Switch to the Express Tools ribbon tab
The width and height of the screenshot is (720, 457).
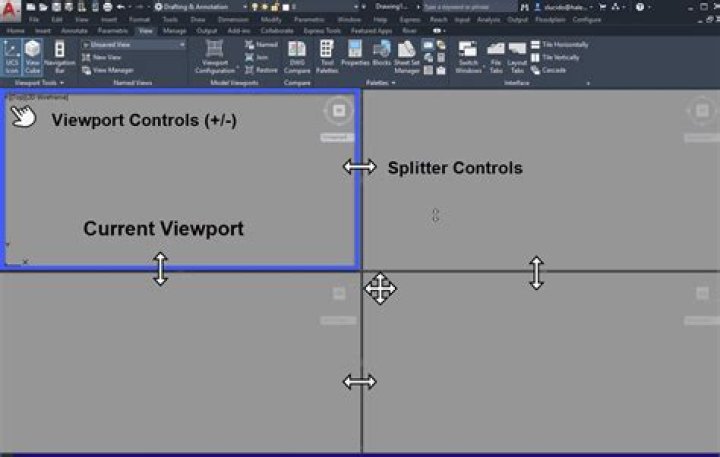click(322, 31)
